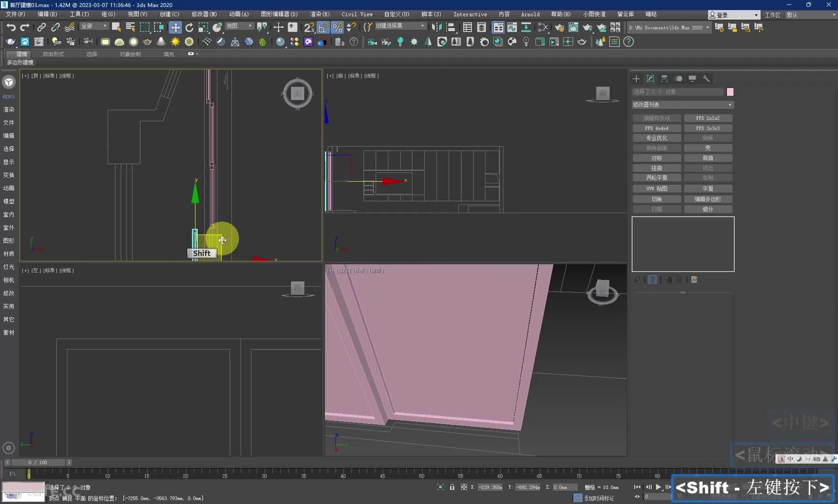
Task: Open the Utilities wrench tab icon
Action: click(706, 78)
